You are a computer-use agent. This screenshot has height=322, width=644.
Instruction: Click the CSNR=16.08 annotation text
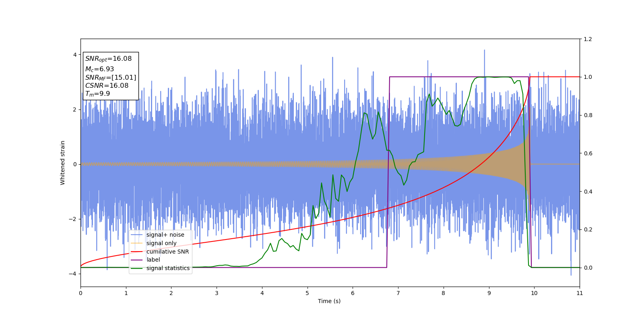pos(107,85)
